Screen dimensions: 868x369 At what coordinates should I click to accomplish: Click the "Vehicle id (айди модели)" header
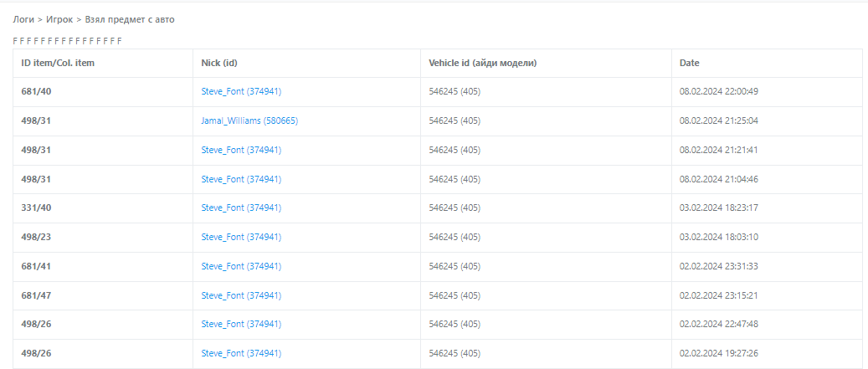482,63
